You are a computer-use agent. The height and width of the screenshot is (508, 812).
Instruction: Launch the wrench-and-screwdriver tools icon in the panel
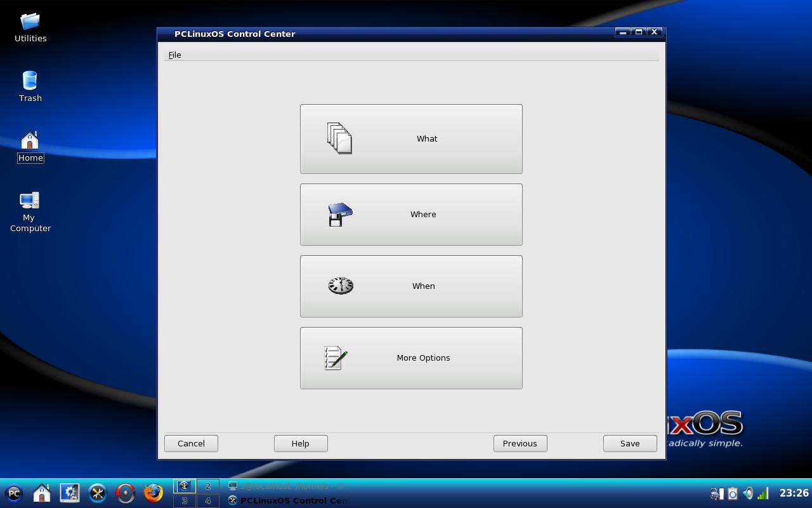coord(98,493)
